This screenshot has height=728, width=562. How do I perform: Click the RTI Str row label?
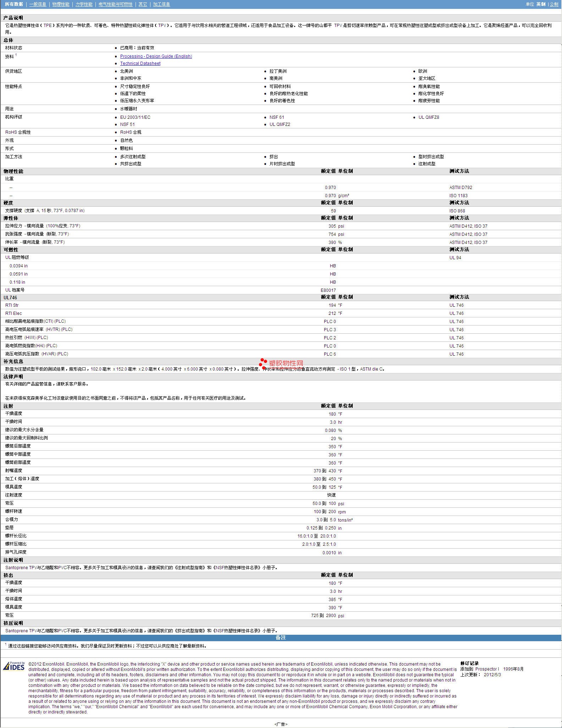tap(12, 305)
